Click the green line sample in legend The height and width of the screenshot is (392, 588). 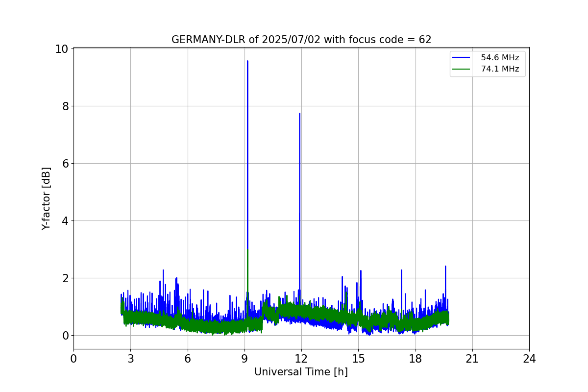(x=461, y=69)
